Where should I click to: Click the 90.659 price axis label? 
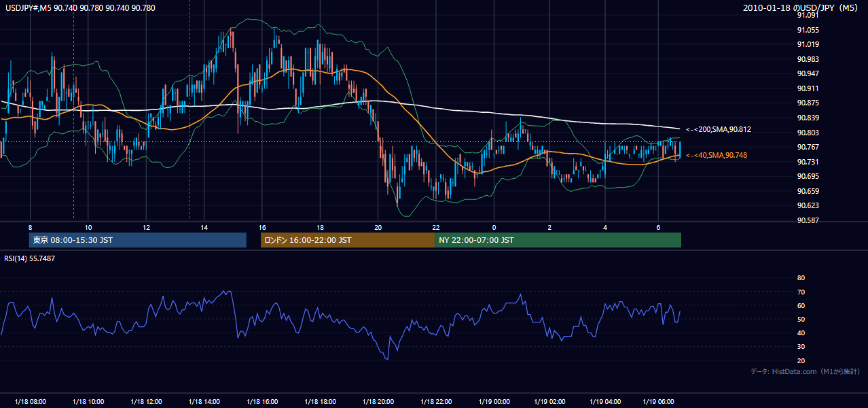coord(808,191)
